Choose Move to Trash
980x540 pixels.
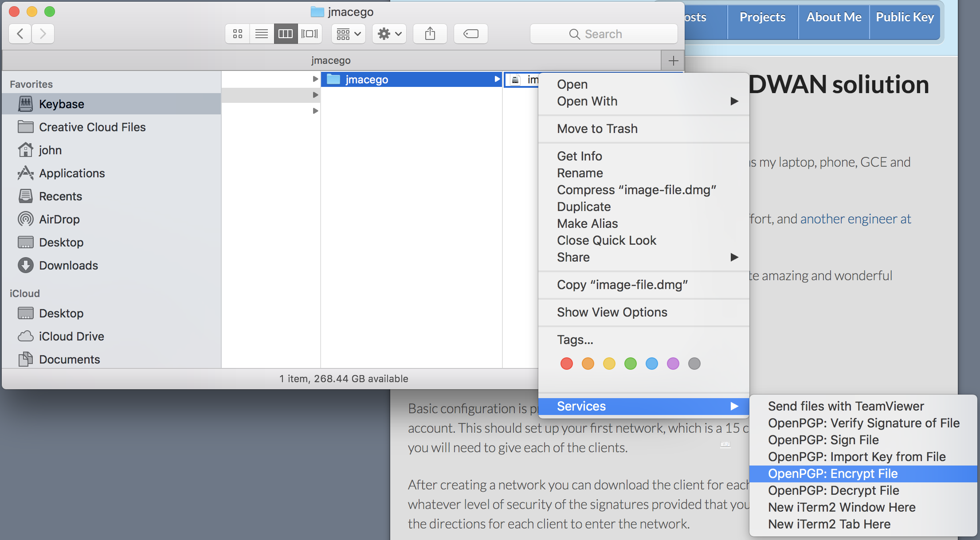pyautogui.click(x=643, y=129)
